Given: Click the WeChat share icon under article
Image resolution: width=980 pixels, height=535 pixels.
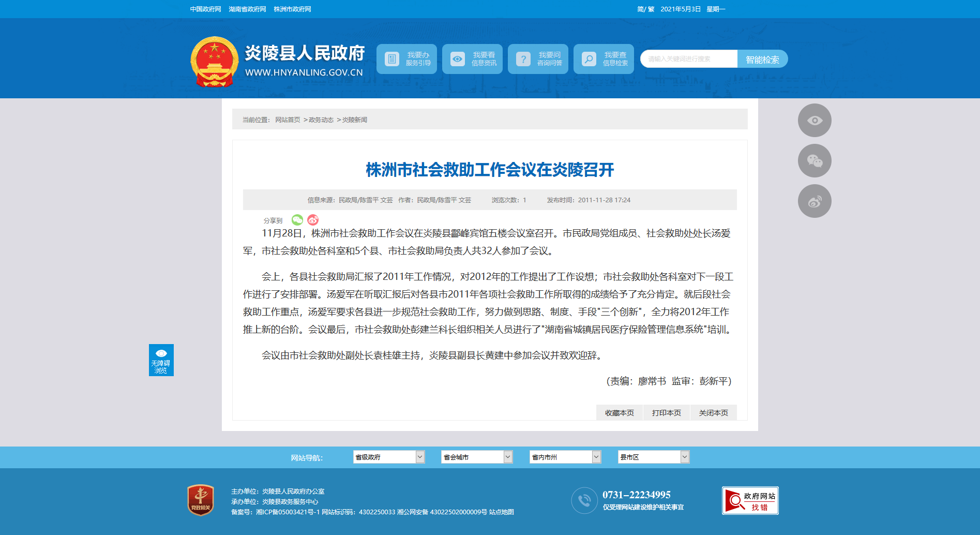Looking at the screenshot, I should pyautogui.click(x=297, y=220).
